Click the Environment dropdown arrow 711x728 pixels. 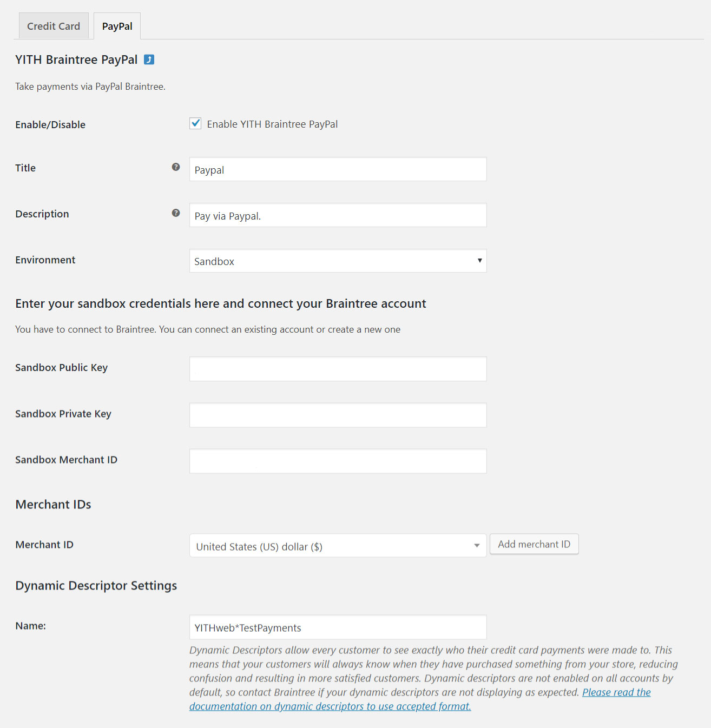click(479, 261)
